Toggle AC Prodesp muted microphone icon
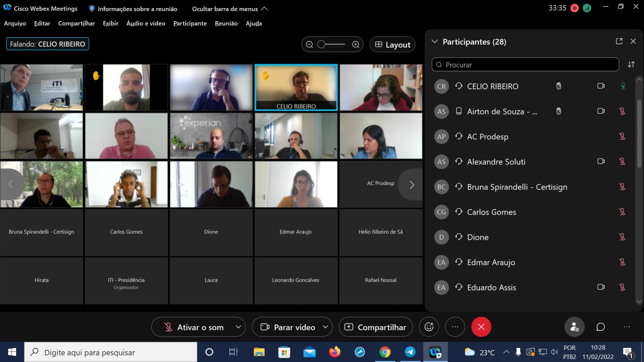 tap(622, 136)
